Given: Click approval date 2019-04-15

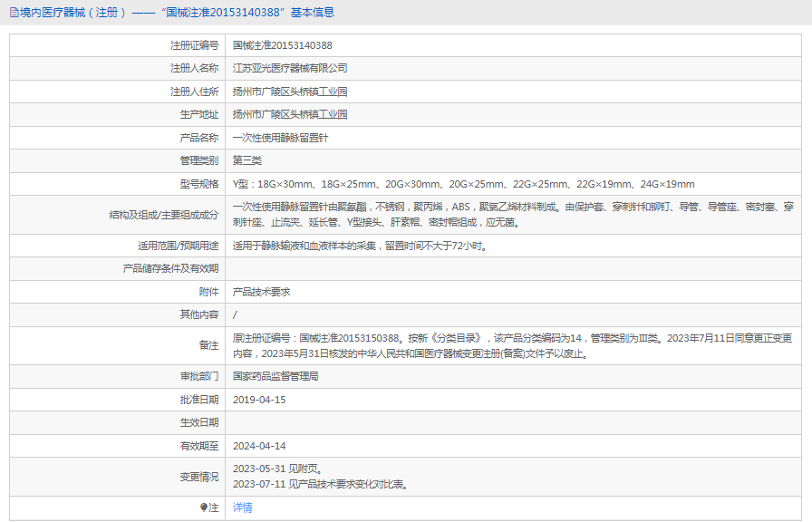Looking at the screenshot, I should (259, 400).
